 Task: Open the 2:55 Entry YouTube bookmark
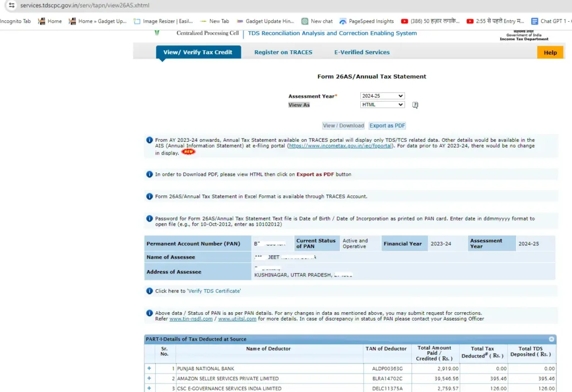(x=495, y=21)
